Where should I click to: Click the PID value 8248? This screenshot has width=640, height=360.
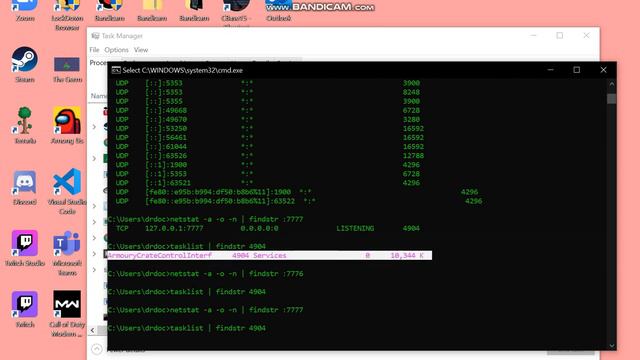[x=411, y=92]
